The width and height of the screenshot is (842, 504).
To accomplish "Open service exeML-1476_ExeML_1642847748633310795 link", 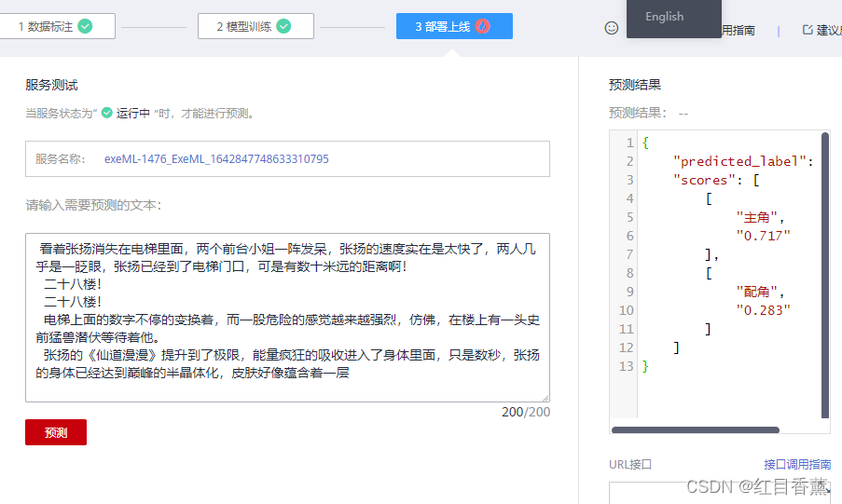I will tap(216, 159).
